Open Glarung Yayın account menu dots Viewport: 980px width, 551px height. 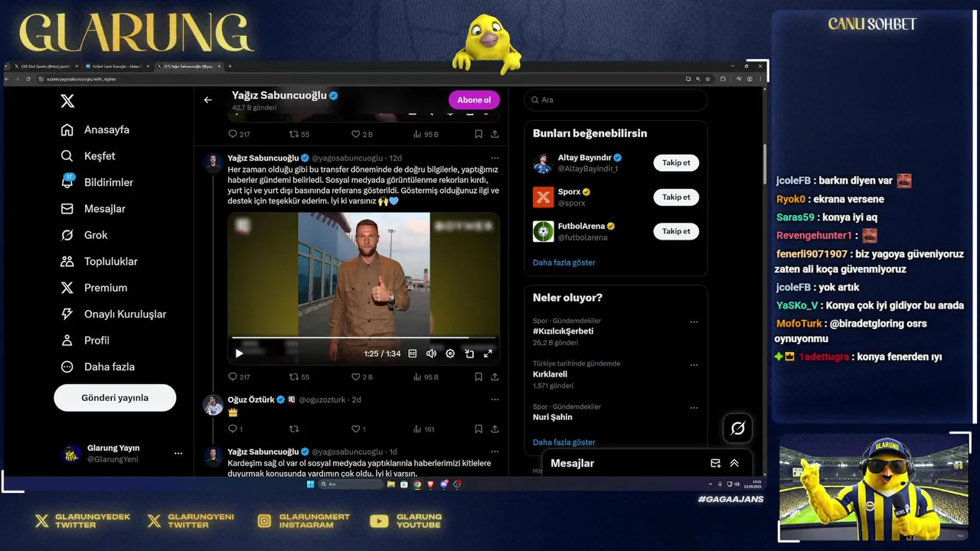[178, 453]
